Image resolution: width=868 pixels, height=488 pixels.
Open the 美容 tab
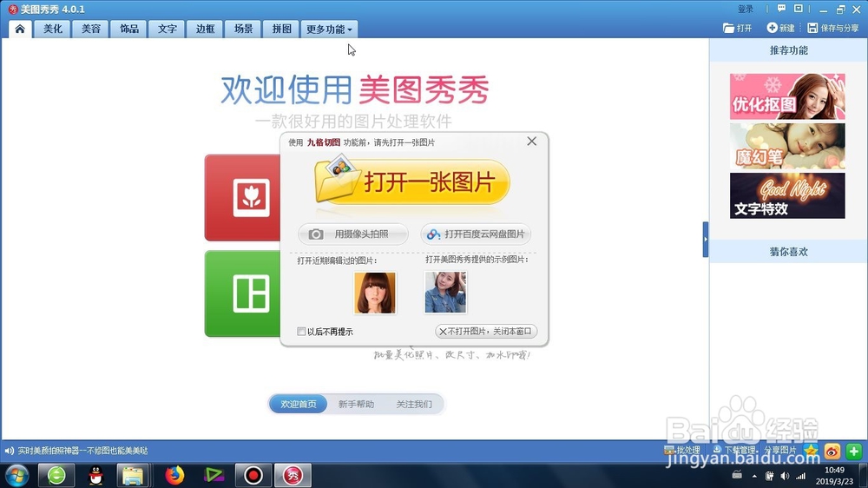[91, 29]
